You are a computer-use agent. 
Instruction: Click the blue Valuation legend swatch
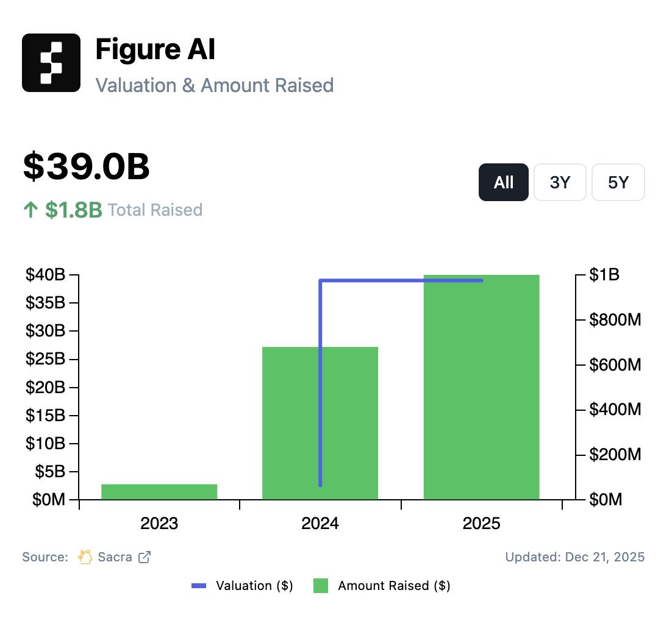[x=199, y=586]
